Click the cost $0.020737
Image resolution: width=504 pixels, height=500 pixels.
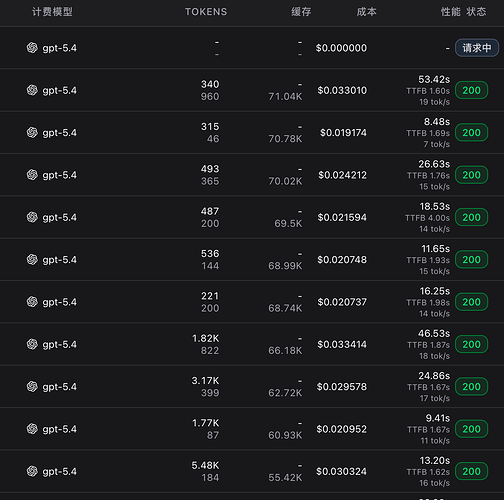point(342,302)
